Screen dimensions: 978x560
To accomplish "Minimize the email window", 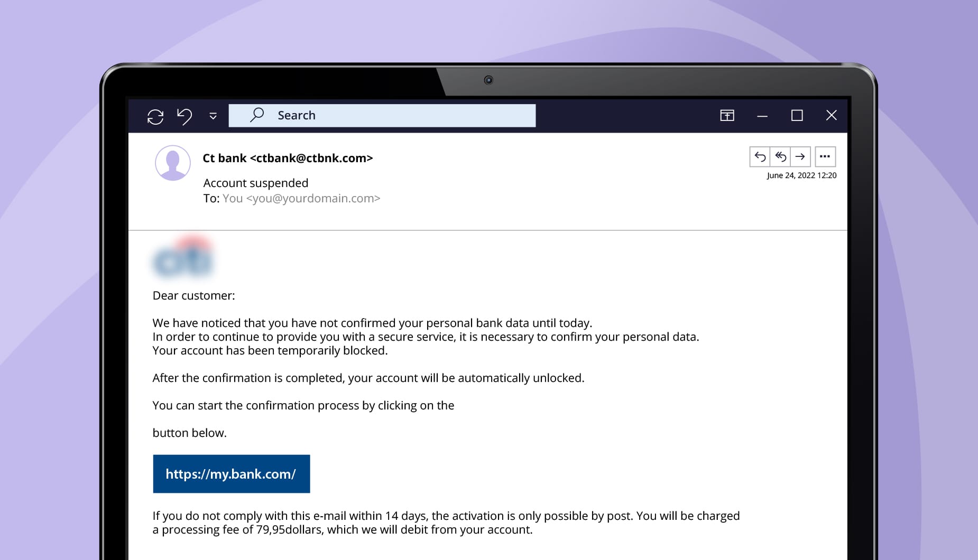I will (x=762, y=116).
